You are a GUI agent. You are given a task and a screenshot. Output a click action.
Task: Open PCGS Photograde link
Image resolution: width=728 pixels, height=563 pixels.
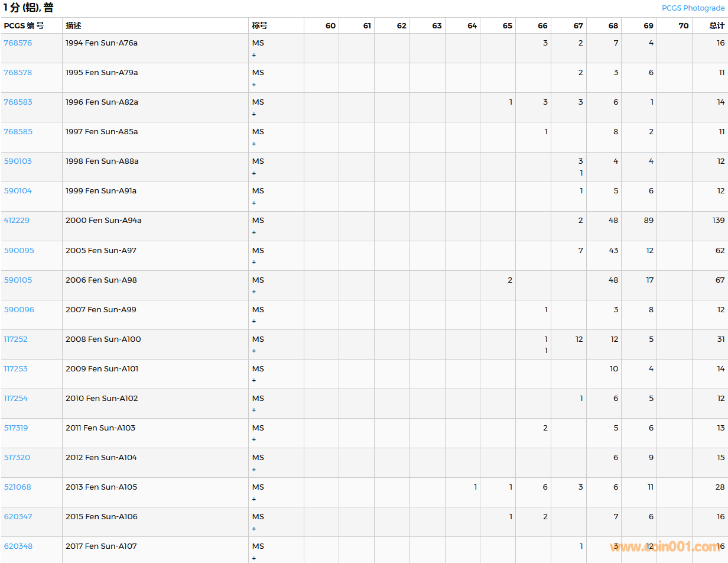point(693,8)
